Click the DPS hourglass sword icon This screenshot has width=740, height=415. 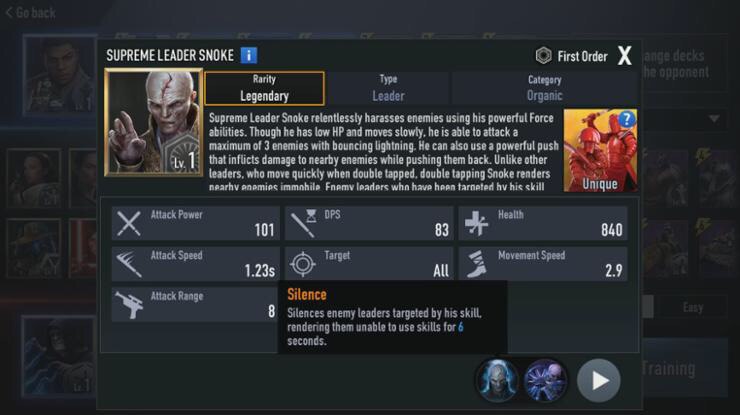(x=303, y=223)
